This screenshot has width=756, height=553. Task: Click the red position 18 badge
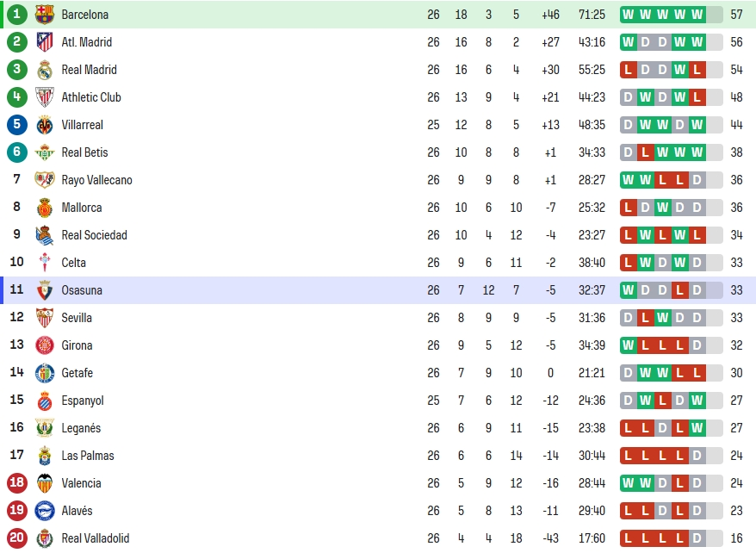17,482
